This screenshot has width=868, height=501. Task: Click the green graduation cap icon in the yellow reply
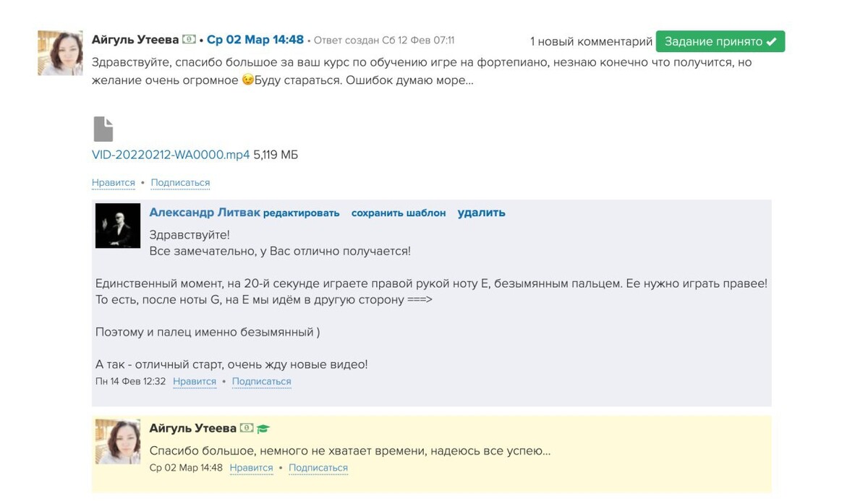coord(263,429)
